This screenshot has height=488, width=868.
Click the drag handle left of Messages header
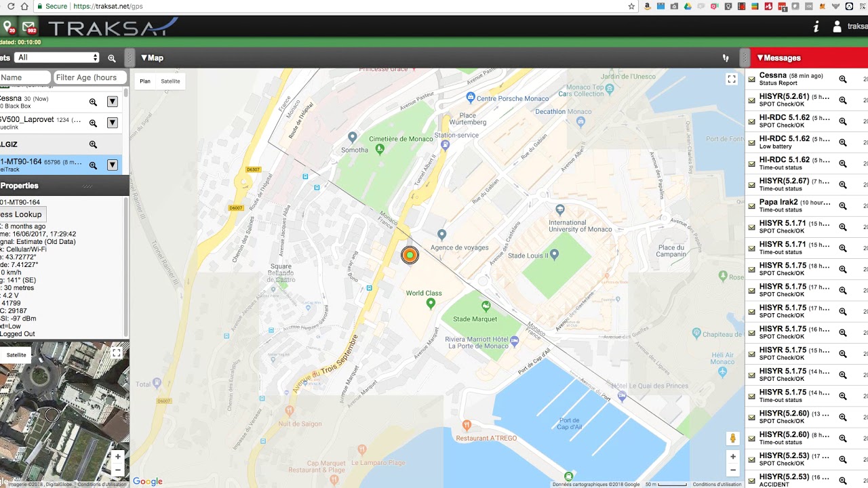745,58
